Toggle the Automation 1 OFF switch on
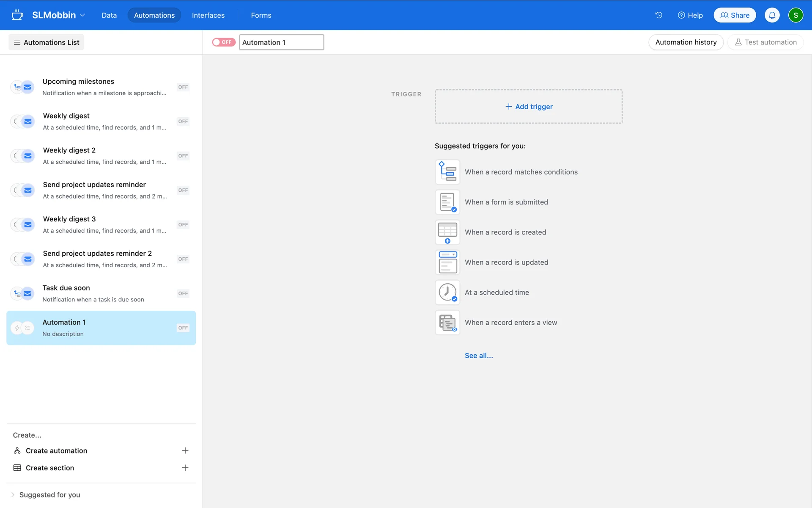The height and width of the screenshot is (508, 812). [x=223, y=42]
